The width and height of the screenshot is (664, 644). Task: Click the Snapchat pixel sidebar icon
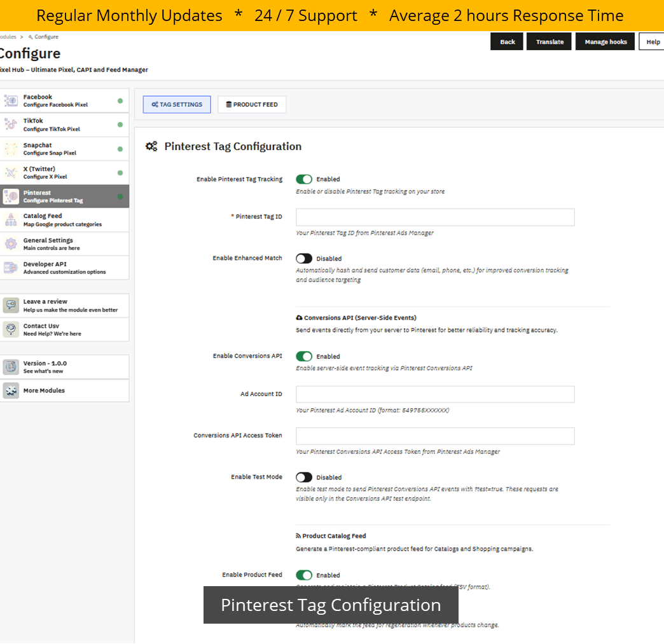tap(11, 149)
